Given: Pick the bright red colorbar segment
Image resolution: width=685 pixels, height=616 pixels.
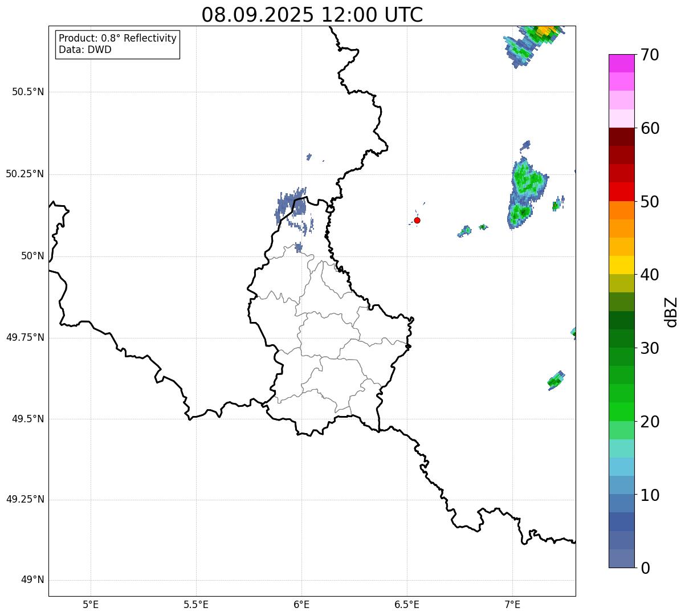Looking at the screenshot, I should (x=621, y=192).
